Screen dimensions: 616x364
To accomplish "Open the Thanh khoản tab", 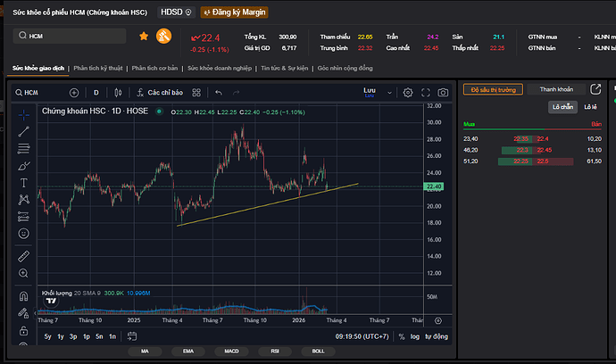I will click(555, 89).
